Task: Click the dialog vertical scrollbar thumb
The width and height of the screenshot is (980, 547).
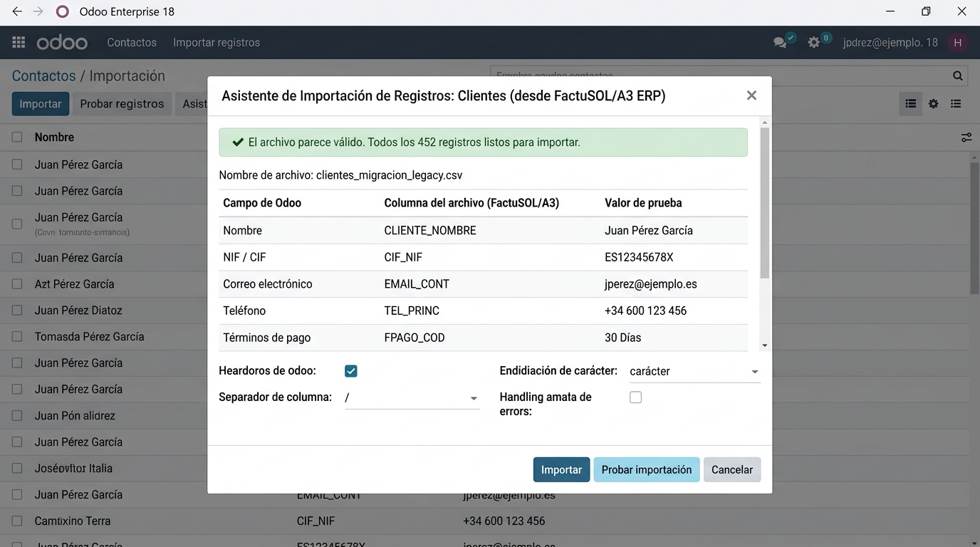Action: [x=765, y=203]
